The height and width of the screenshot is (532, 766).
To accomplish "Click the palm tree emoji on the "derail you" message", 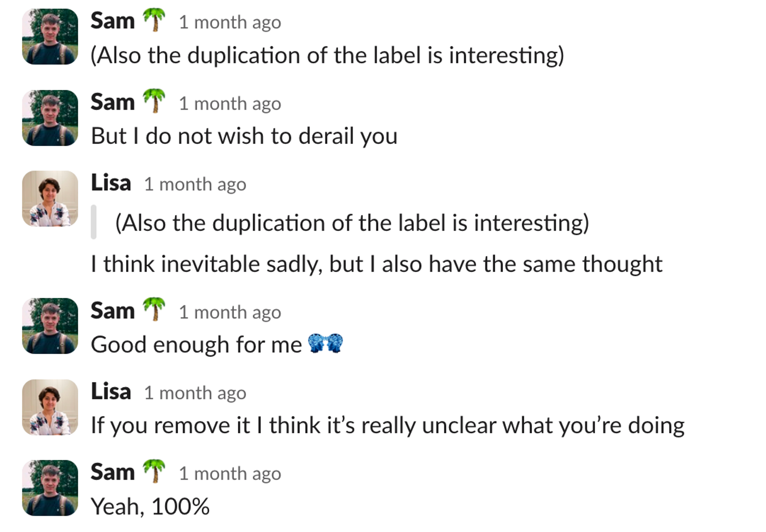I will [154, 101].
